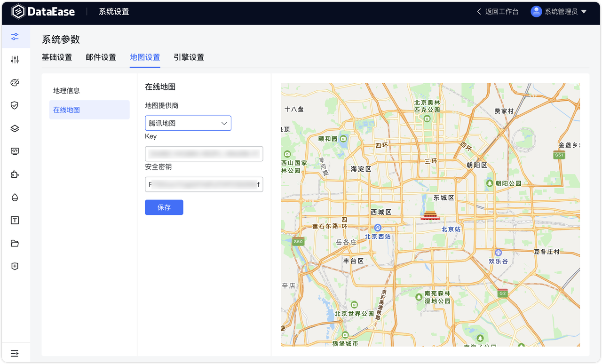Viewport: 602px width, 364px height.
Task: Open the plugin puzzle-piece icon
Action: click(15, 174)
